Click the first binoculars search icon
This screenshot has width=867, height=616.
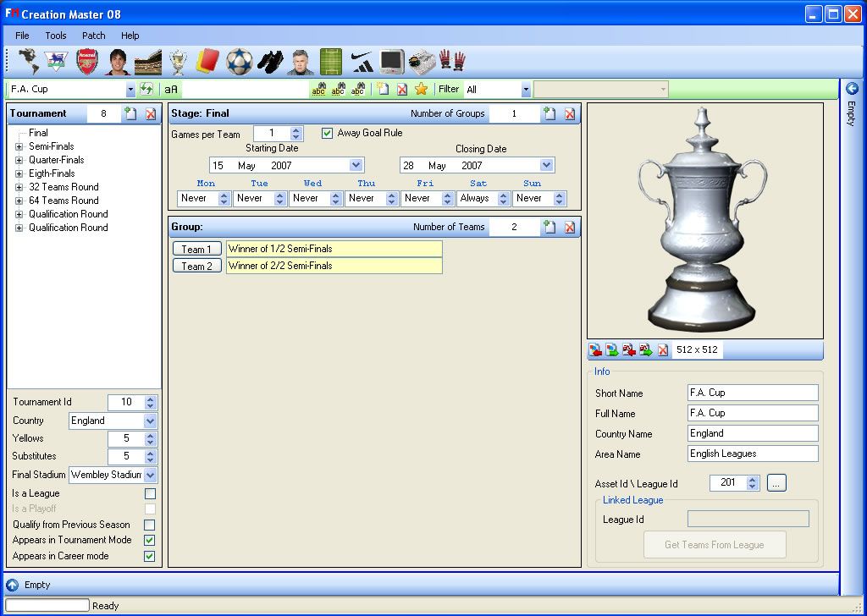click(319, 89)
